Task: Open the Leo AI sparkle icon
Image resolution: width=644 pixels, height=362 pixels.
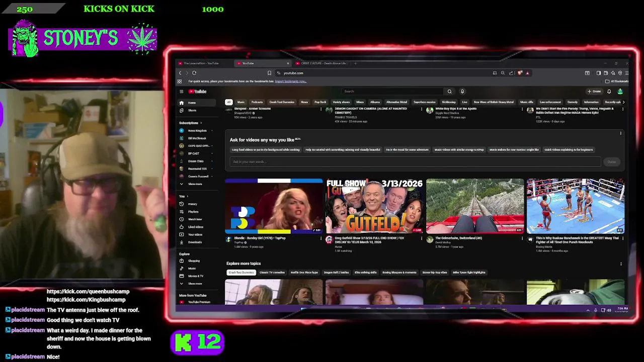Action: (x=613, y=73)
